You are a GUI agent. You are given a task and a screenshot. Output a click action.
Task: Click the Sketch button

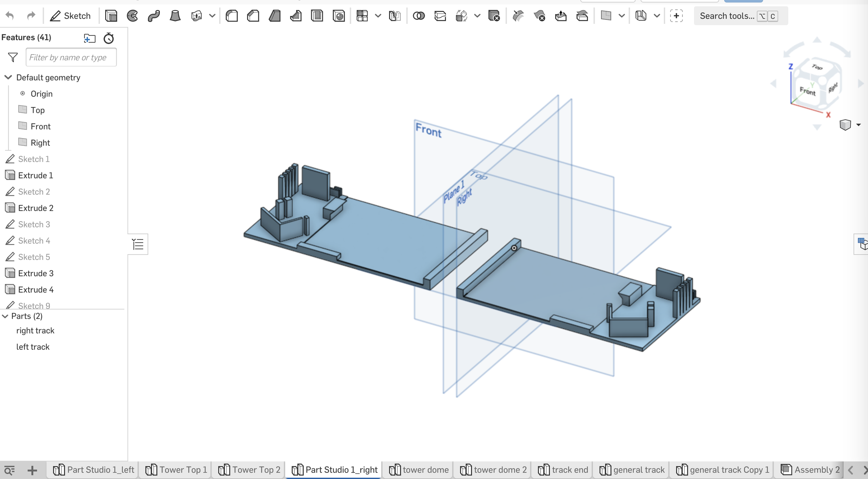pos(71,16)
